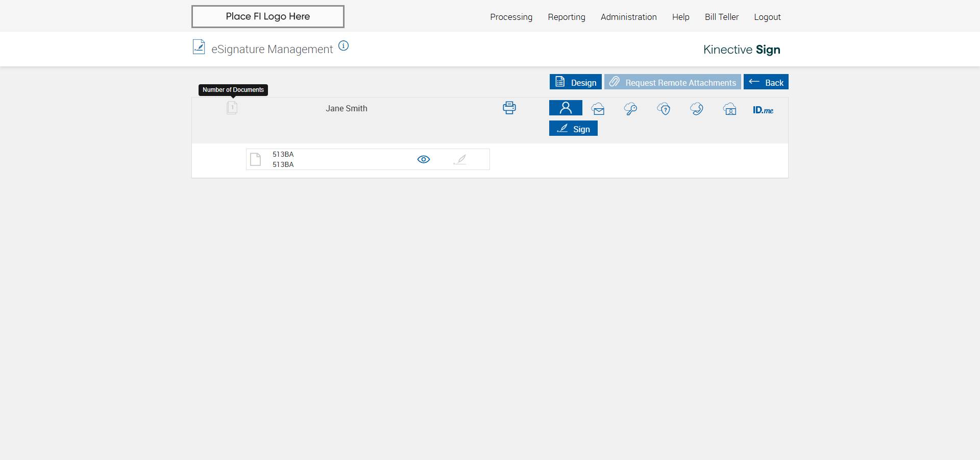View the 513BA document with eye icon
The image size is (980, 460).
click(424, 159)
